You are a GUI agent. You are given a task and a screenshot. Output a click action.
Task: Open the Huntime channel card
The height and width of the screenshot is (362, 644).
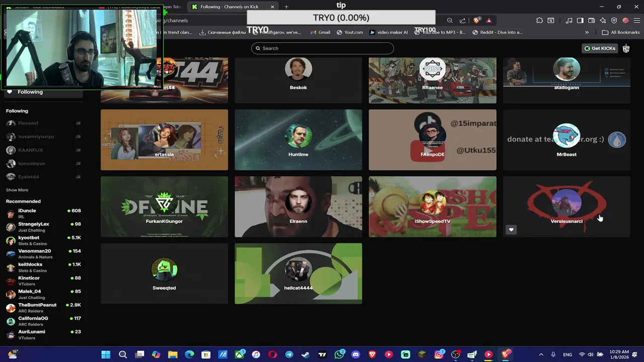pyautogui.click(x=298, y=140)
